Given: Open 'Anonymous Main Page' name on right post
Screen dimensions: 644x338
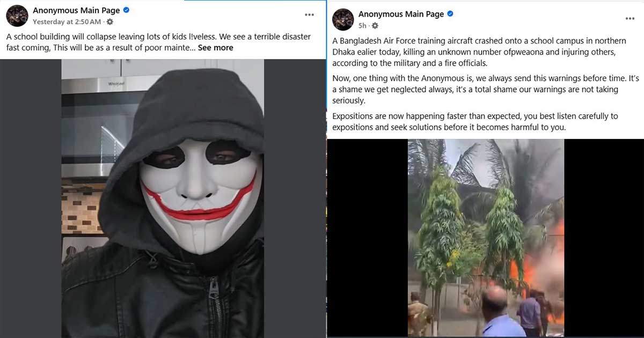Looking at the screenshot, I should coord(401,14).
